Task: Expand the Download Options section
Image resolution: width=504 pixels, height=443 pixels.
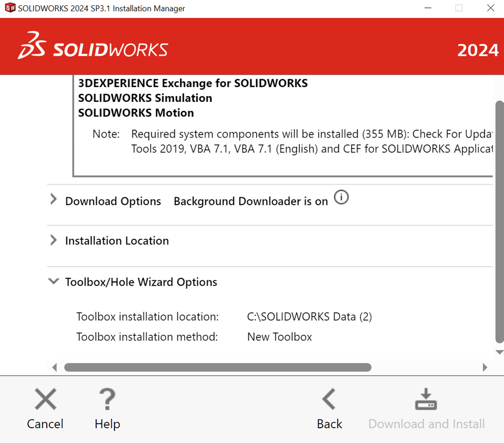Action: click(53, 199)
